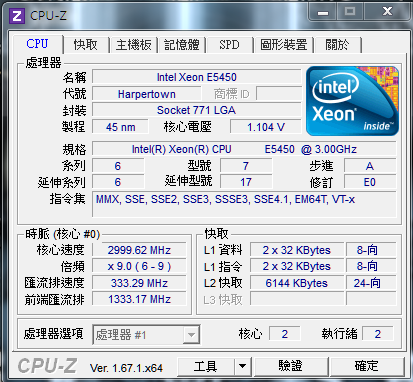Viewport: 413px width, 382px height.
Task: Minimize the CPU-Z window
Action: pyautogui.click(x=323, y=12)
